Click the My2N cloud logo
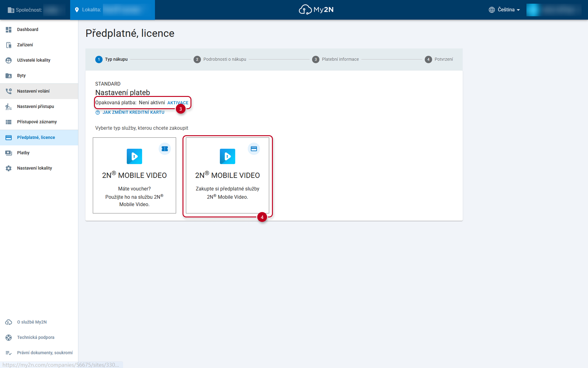The width and height of the screenshot is (588, 368). tap(316, 10)
